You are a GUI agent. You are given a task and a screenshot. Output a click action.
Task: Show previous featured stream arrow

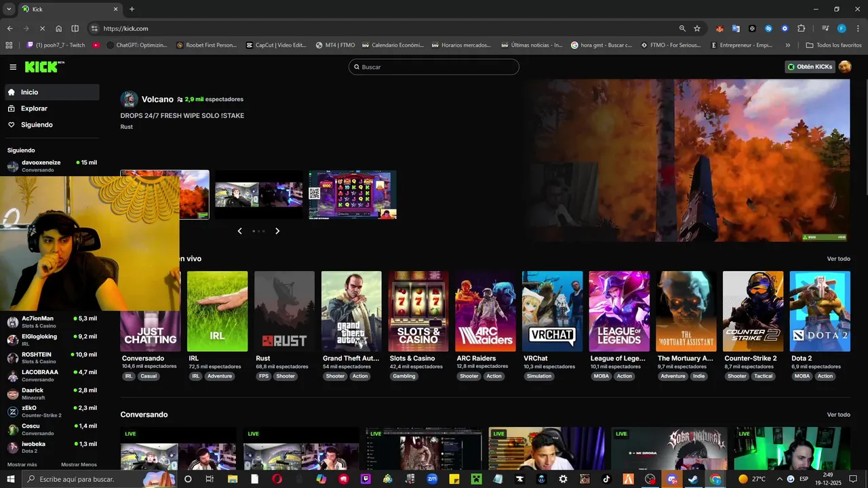pos(239,231)
